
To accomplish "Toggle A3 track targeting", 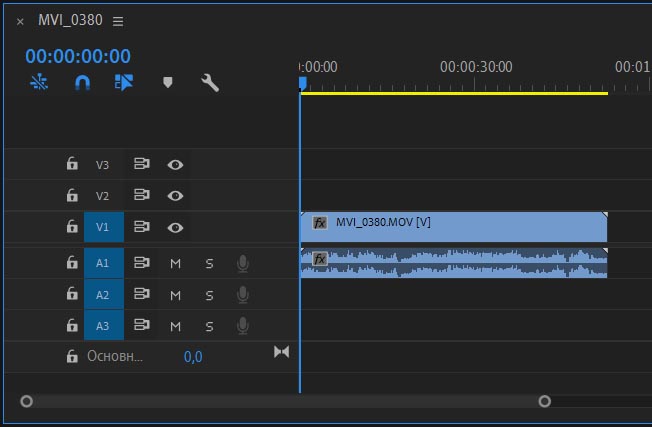I will [x=104, y=325].
